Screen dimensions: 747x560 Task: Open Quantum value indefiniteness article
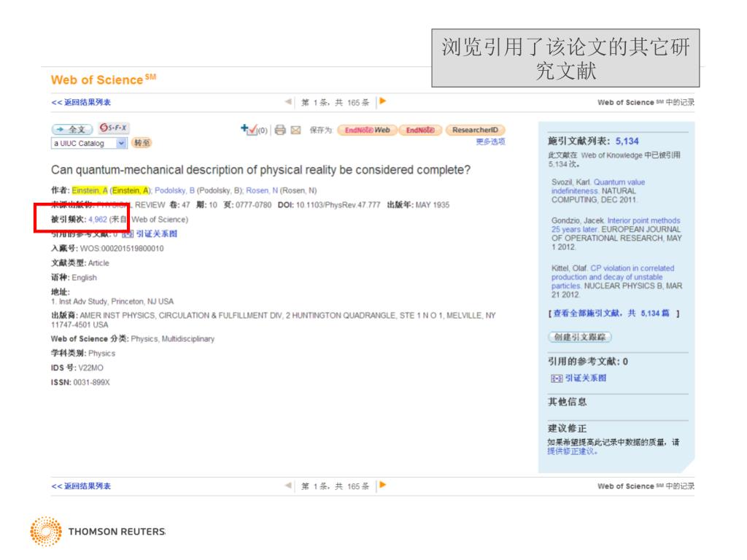pyautogui.click(x=598, y=187)
